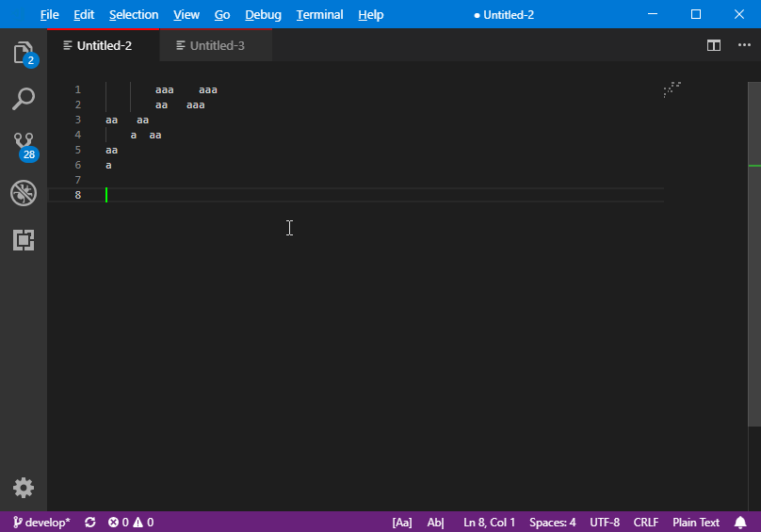Open the View menu

[186, 14]
